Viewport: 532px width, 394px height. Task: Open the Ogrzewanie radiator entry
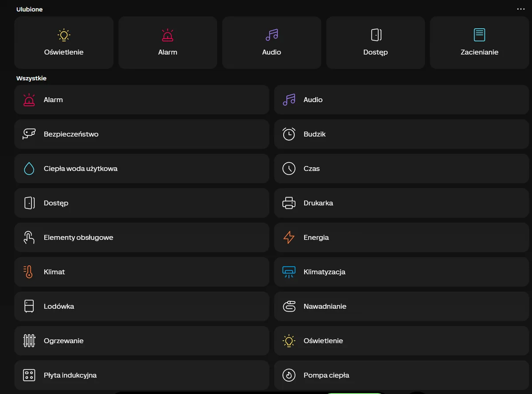coord(142,341)
